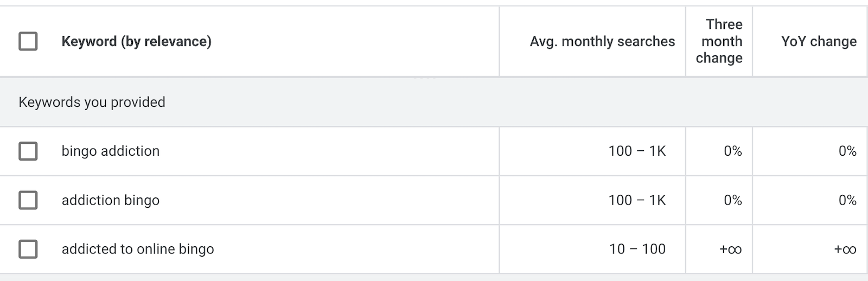Viewport: 868px width, 281px height.
Task: Click the "addiction bingo" keyword text
Action: coord(111,200)
